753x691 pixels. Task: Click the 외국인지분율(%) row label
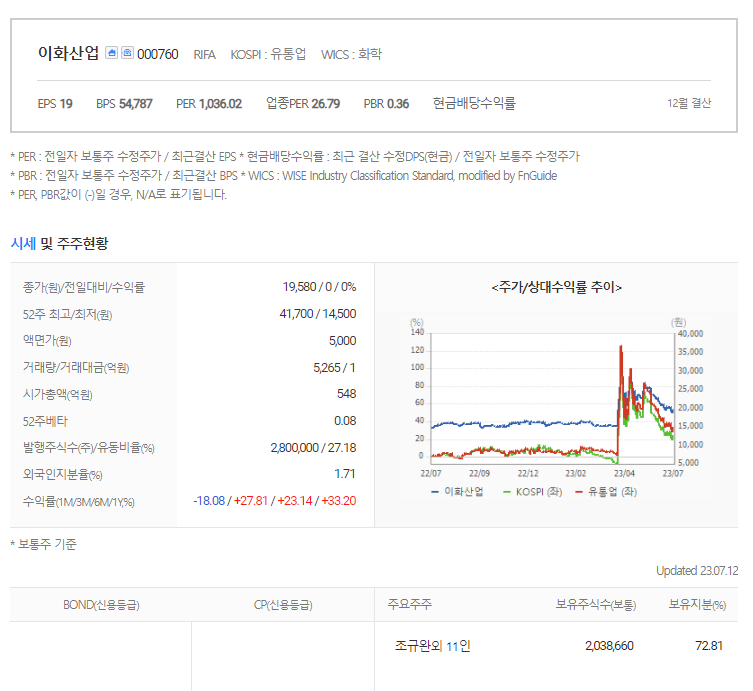pos(62,474)
